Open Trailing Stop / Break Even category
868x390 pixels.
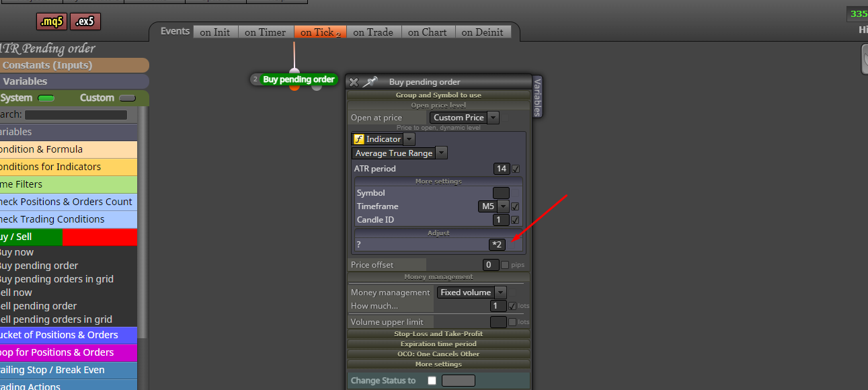[x=69, y=370]
